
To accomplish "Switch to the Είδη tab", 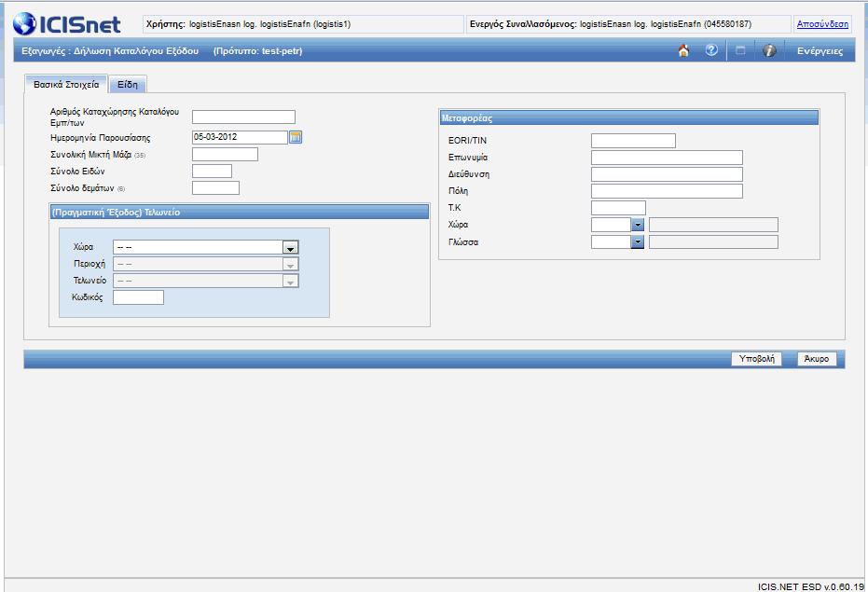I will (x=128, y=84).
